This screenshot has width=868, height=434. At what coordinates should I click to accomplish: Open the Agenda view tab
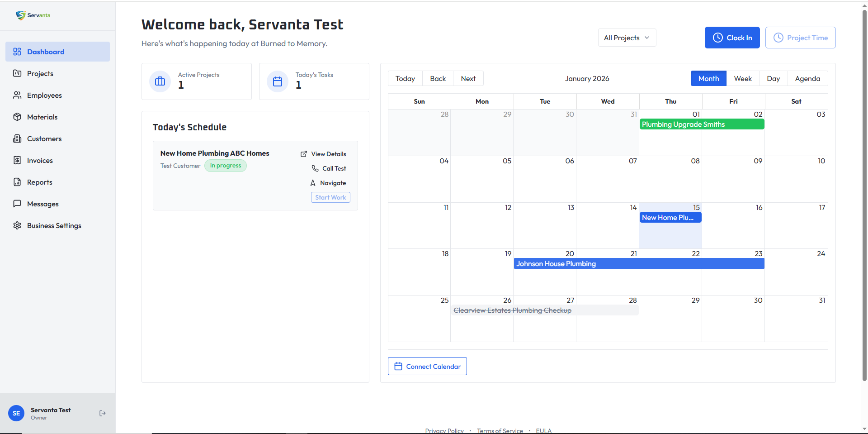(x=807, y=78)
